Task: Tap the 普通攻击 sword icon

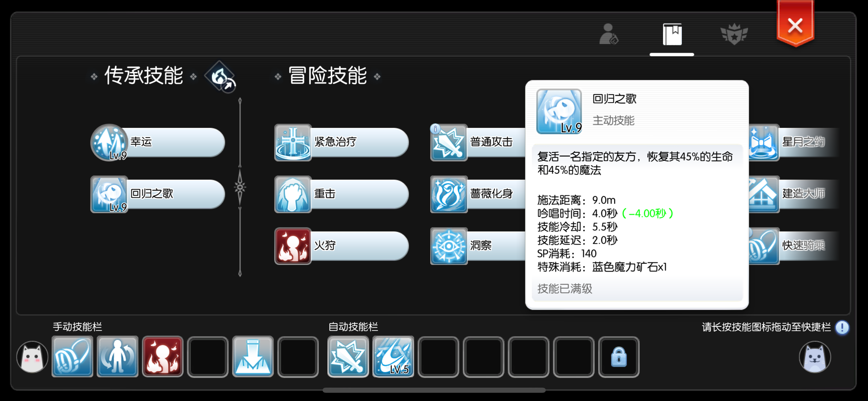Action: (x=449, y=142)
